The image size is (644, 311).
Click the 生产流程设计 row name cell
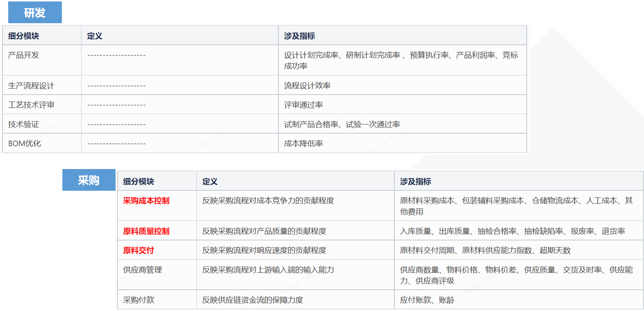pos(31,85)
